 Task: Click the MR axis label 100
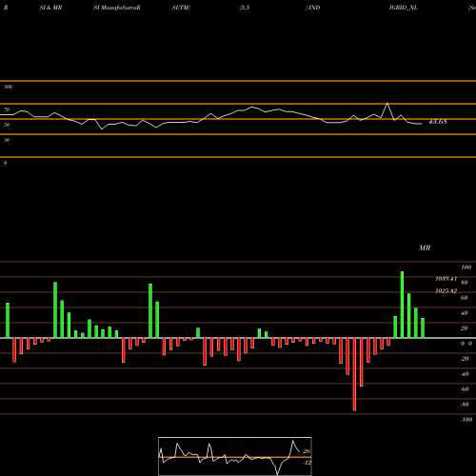click(466, 268)
